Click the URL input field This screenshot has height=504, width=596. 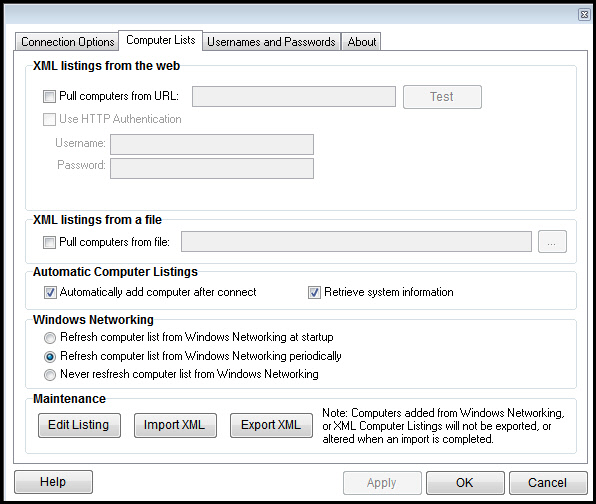click(x=294, y=97)
